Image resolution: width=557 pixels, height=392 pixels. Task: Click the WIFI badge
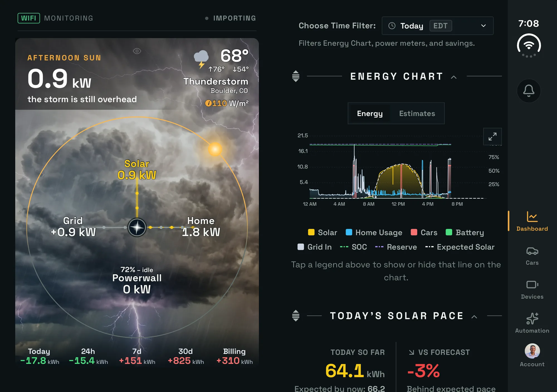(x=29, y=18)
